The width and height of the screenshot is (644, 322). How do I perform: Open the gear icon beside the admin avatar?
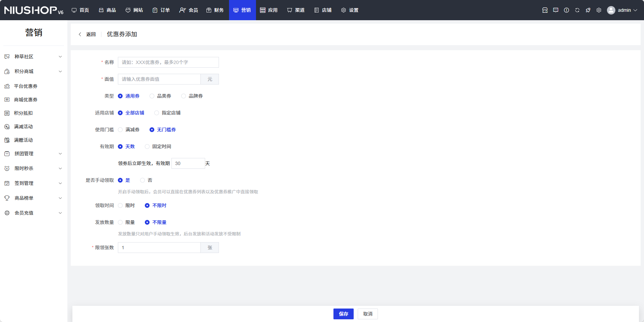(599, 10)
